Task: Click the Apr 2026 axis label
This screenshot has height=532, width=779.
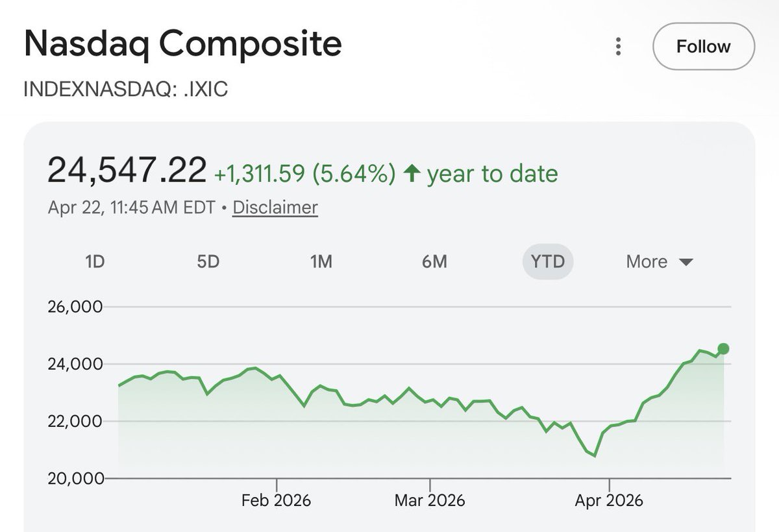Action: (x=609, y=501)
